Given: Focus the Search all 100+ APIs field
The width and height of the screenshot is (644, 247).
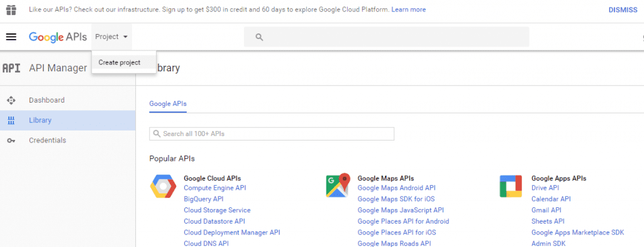Looking at the screenshot, I should pyautogui.click(x=272, y=134).
